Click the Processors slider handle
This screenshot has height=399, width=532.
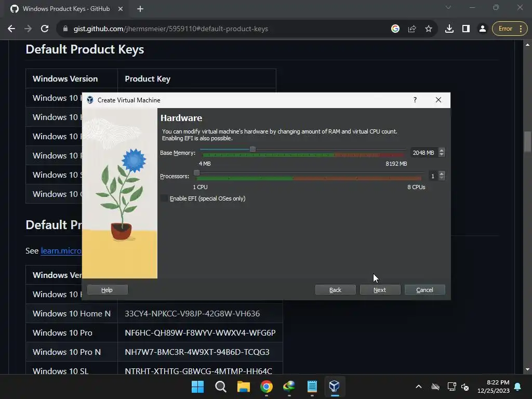pyautogui.click(x=196, y=172)
